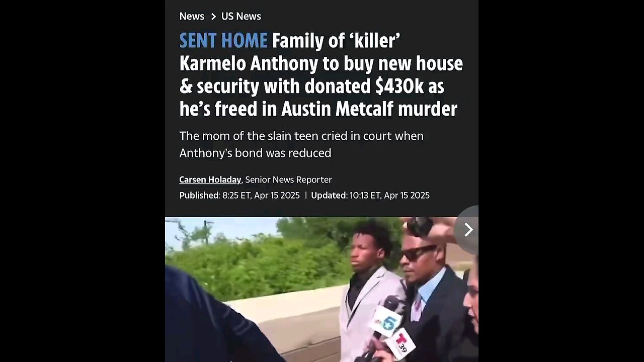
Task: Click the Updated 10:13 ET timestamp
Action: click(370, 195)
